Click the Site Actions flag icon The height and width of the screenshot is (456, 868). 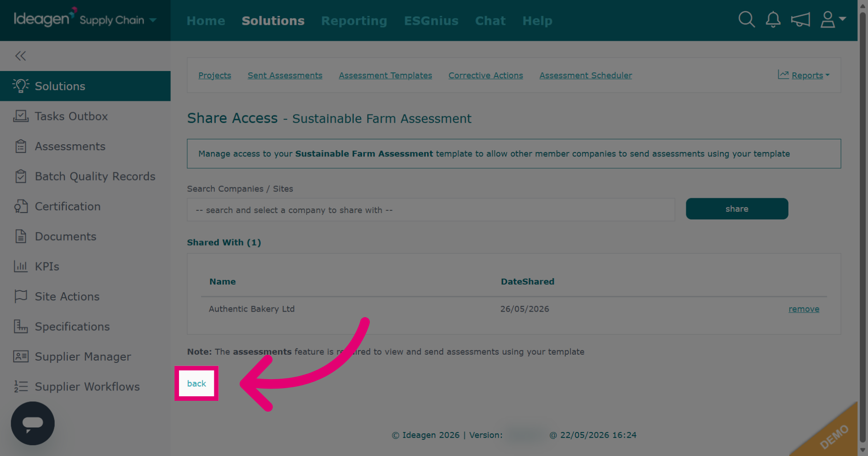click(21, 296)
